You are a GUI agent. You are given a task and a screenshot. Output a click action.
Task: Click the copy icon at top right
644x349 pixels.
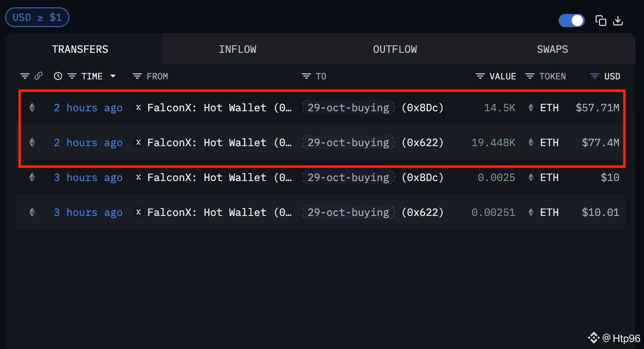tap(601, 21)
